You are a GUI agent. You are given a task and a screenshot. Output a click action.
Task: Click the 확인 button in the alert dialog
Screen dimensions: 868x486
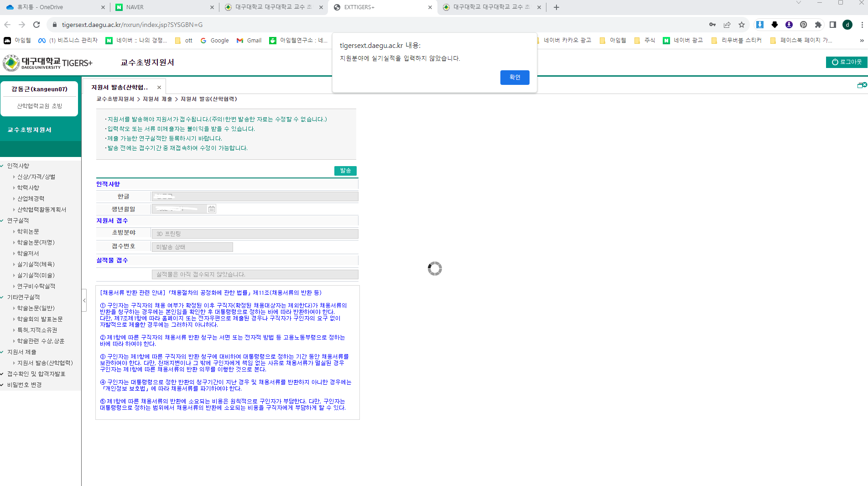tap(515, 78)
